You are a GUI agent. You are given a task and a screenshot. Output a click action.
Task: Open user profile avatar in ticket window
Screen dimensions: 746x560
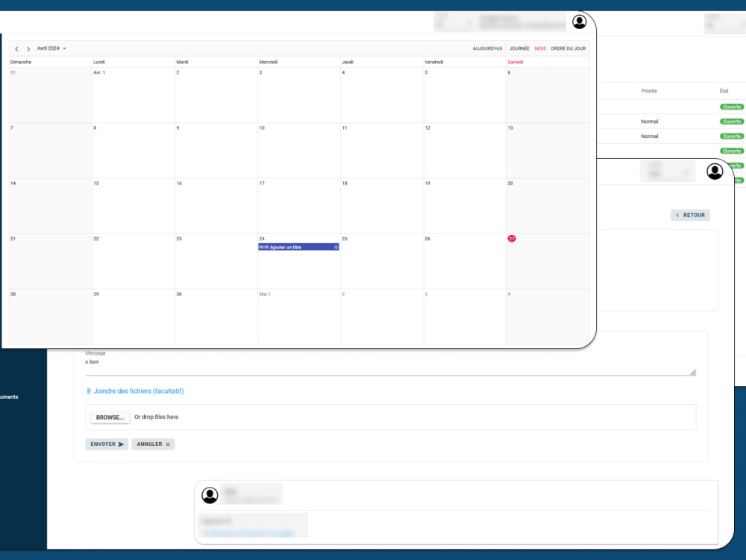click(714, 172)
